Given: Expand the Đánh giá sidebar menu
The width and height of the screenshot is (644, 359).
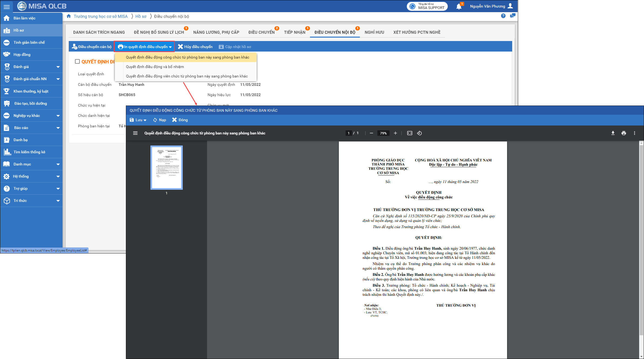Looking at the screenshot, I should pos(58,67).
